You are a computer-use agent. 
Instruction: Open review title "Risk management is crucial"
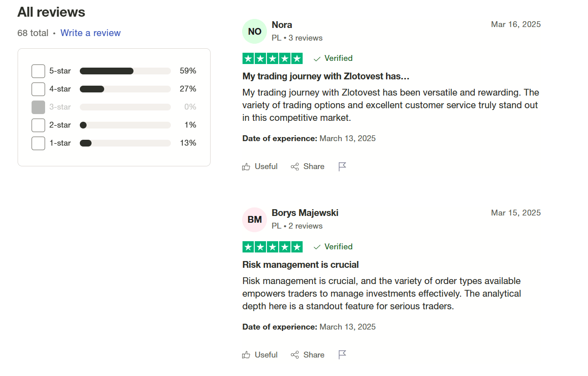pos(301,265)
